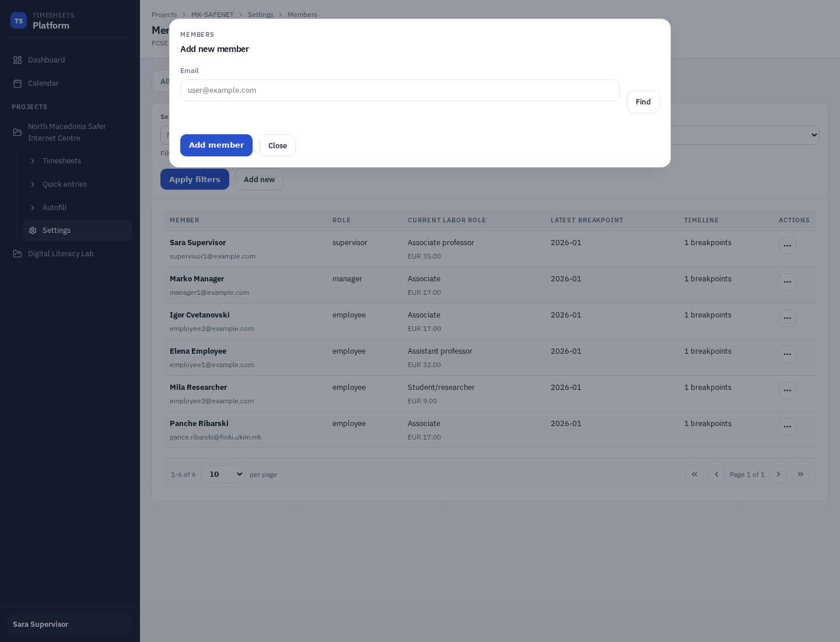
Task: Open actions menu for Sara Supervisor row
Action: 787,246
